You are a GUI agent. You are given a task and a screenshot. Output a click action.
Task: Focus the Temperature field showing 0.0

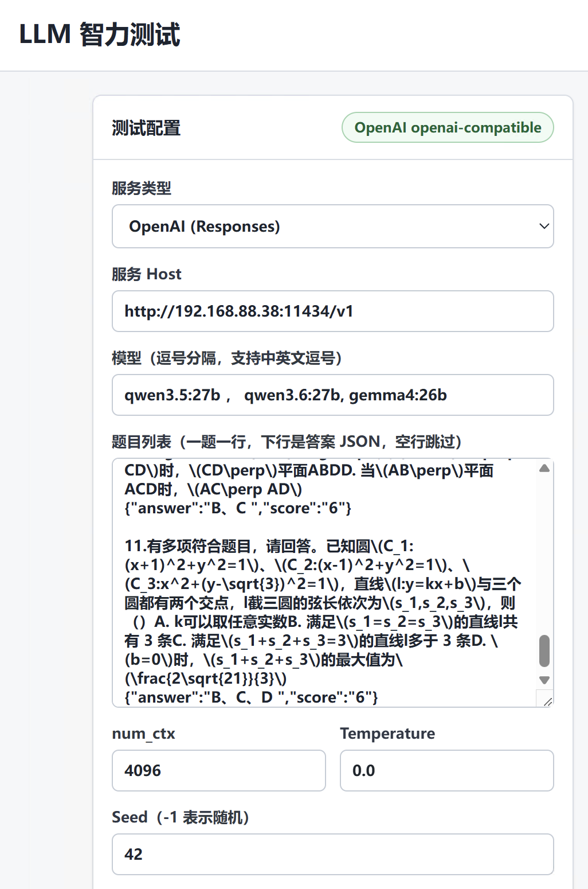click(x=447, y=771)
